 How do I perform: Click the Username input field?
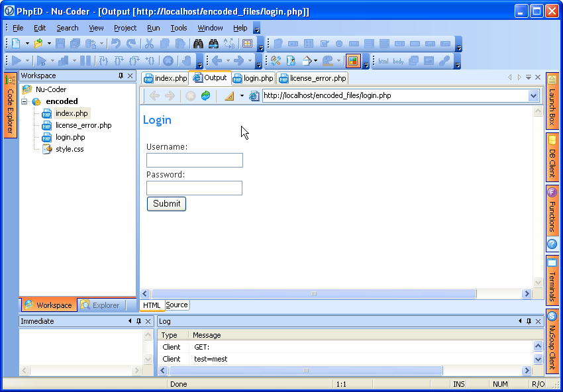click(195, 160)
